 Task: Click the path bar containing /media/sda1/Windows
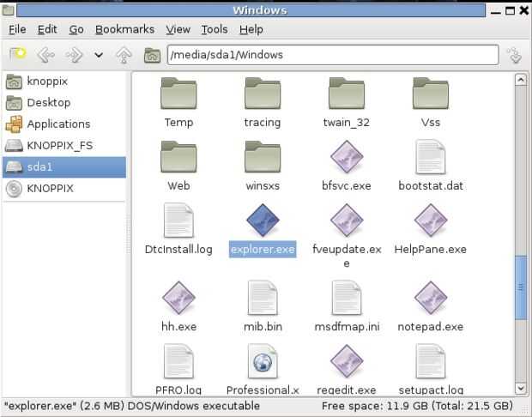(x=333, y=55)
